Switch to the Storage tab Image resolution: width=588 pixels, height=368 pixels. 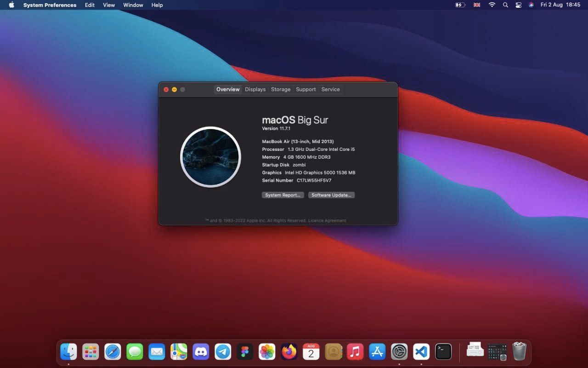click(281, 89)
